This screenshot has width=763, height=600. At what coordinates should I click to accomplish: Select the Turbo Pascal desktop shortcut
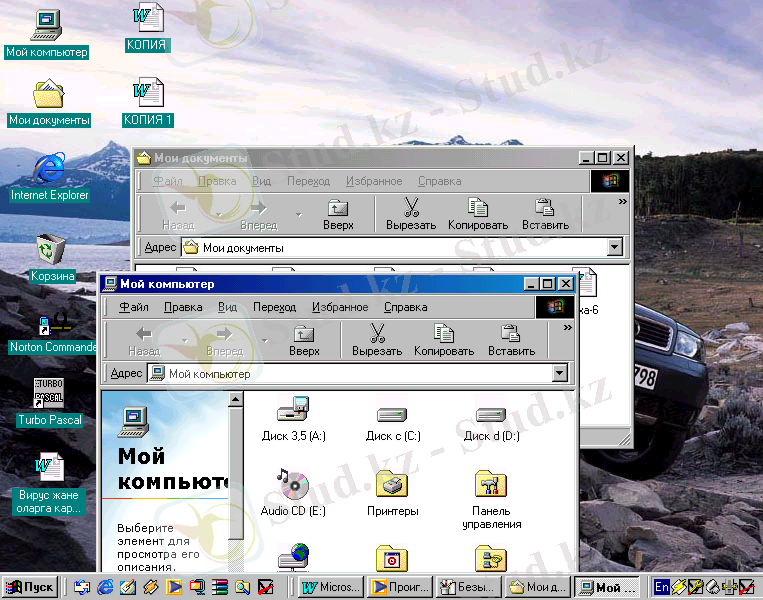click(49, 393)
